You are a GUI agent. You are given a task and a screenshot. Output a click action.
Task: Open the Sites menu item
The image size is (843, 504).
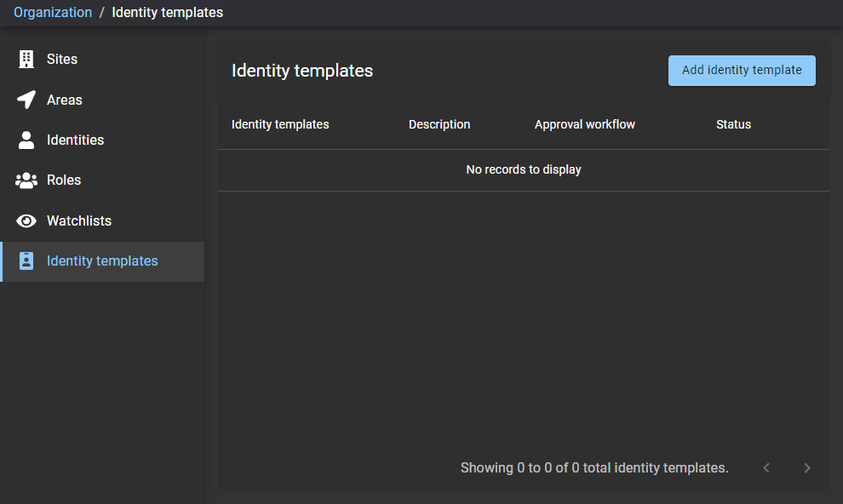coord(62,60)
